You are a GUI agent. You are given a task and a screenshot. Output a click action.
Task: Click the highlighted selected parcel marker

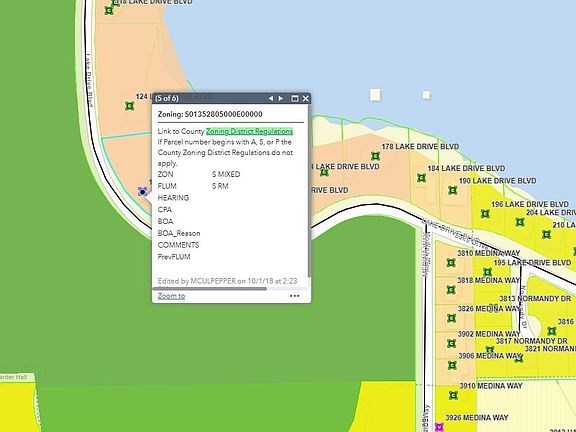[x=143, y=191]
